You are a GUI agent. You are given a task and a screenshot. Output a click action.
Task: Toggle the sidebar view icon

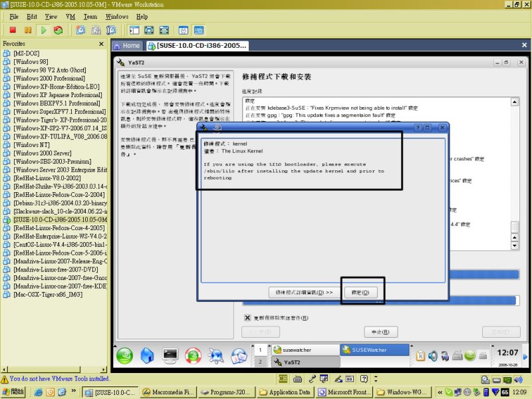point(134,30)
